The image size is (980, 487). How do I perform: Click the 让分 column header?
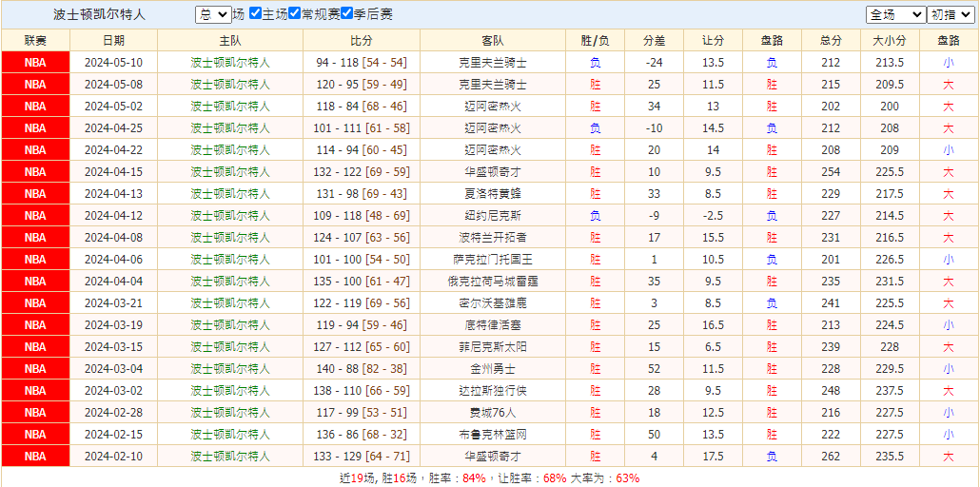point(714,41)
